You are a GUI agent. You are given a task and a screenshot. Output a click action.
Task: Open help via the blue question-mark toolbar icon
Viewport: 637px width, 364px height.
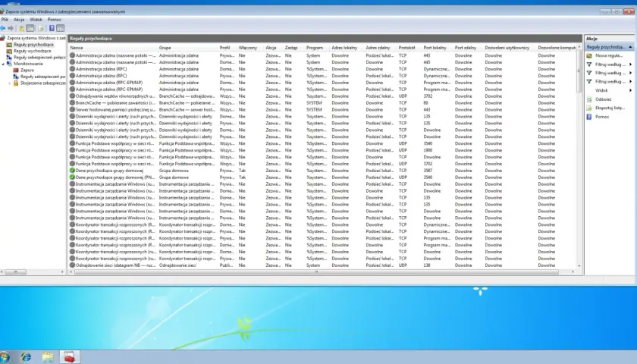(x=52, y=28)
